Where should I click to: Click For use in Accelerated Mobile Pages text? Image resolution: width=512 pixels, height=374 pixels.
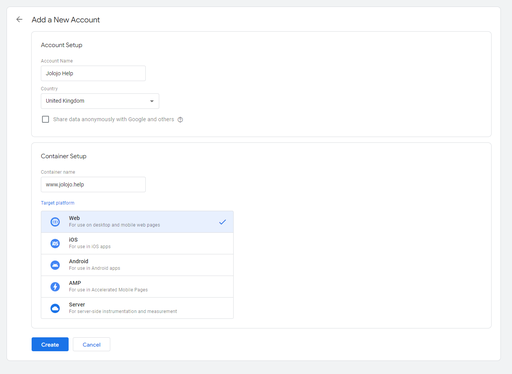pyautogui.click(x=108, y=290)
